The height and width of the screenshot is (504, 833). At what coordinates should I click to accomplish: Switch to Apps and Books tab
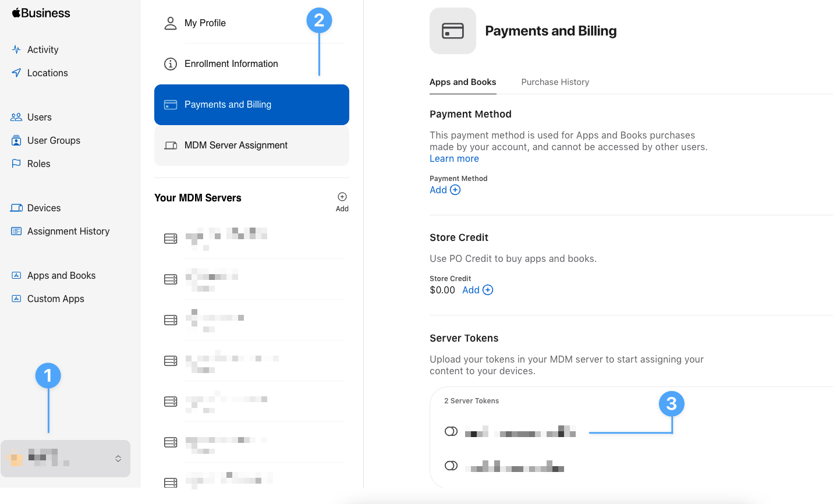(463, 82)
